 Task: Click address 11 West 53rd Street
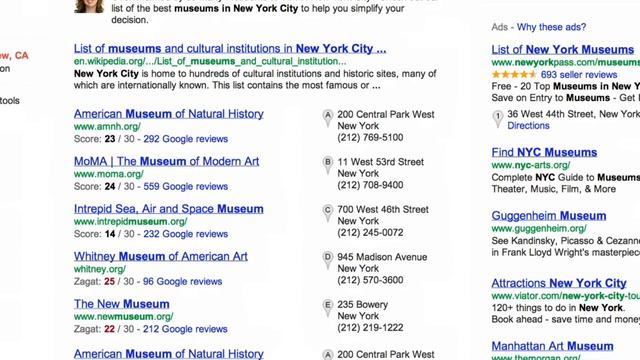pos(380,162)
